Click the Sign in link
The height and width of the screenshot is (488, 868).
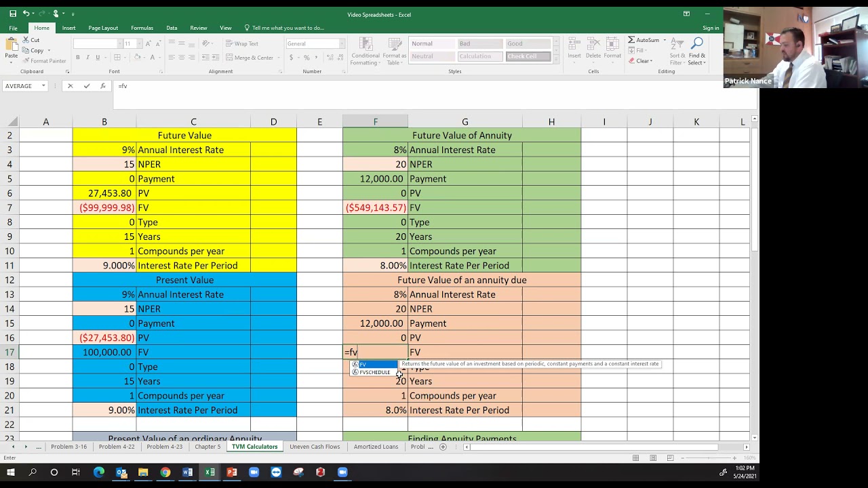711,28
